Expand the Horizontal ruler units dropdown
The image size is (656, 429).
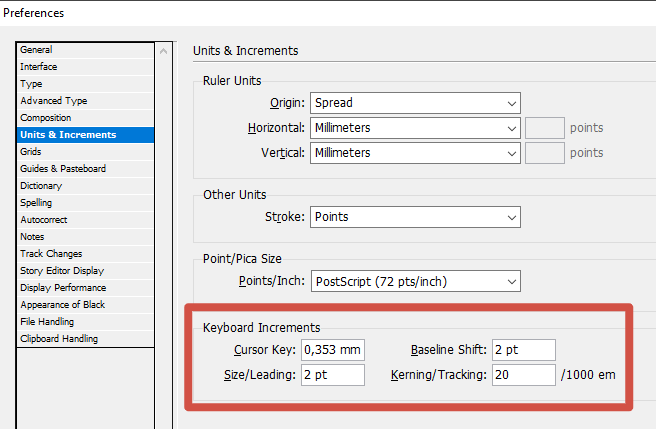point(415,128)
